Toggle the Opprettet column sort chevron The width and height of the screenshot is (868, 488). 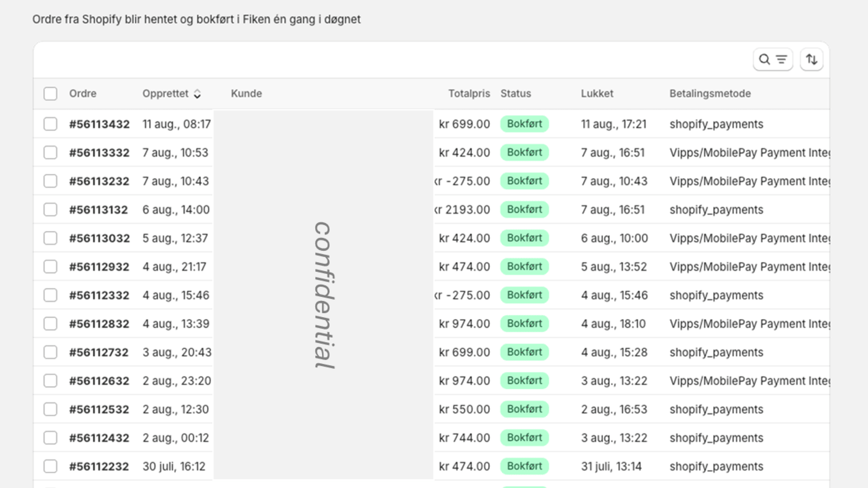197,94
